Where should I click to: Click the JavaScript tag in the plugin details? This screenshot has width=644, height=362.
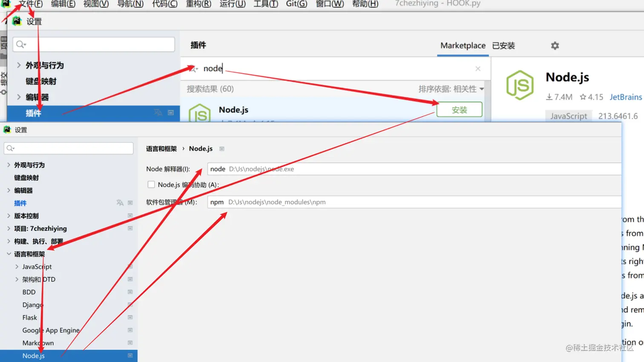click(568, 116)
